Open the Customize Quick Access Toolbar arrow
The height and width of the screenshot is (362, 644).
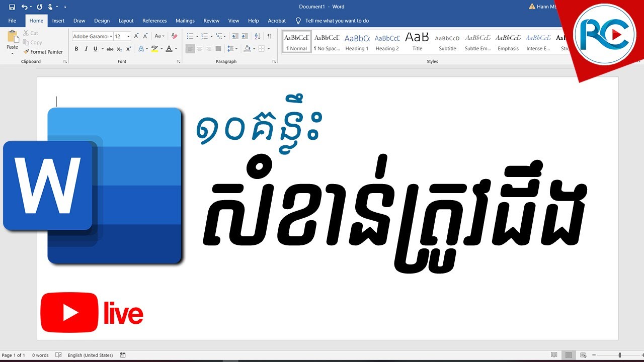coord(65,7)
